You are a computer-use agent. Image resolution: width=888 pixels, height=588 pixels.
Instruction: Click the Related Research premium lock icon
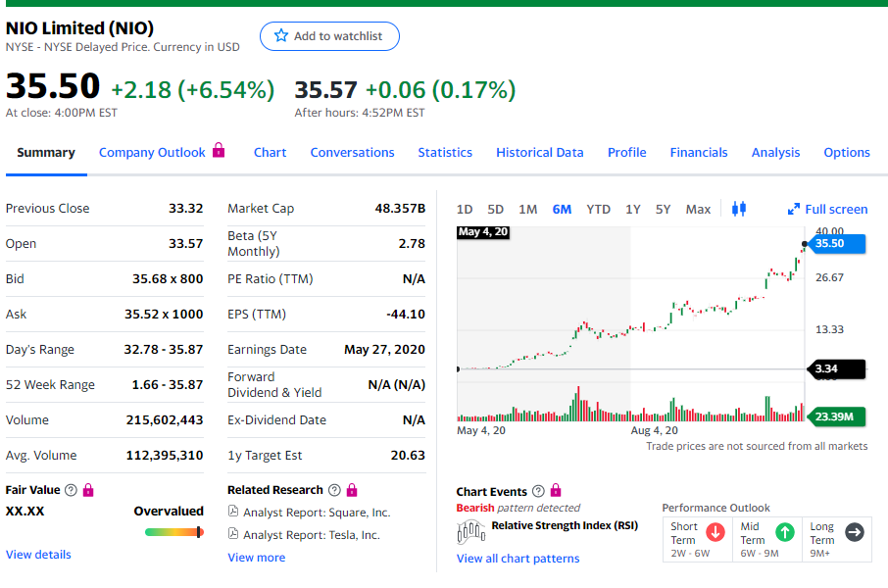[x=352, y=490]
